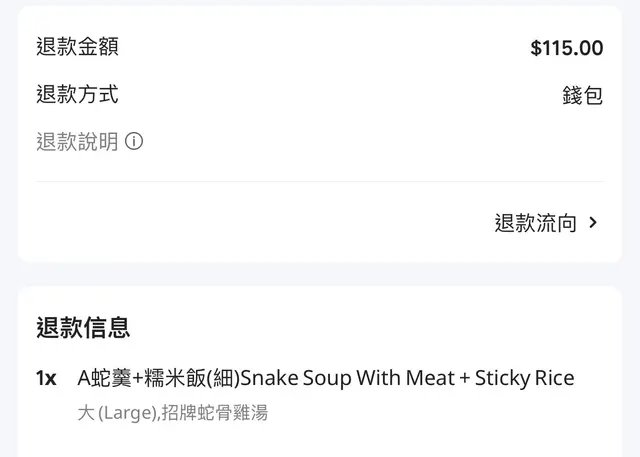Click the word 退款 in 退款流向
The width and height of the screenshot is (640, 457).
[x=515, y=223]
